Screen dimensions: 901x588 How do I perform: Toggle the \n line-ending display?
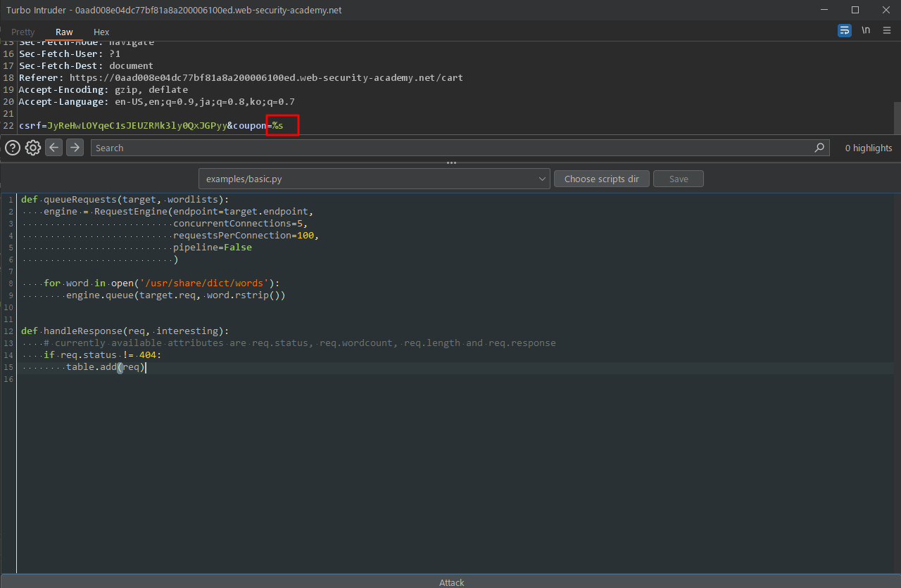point(866,30)
